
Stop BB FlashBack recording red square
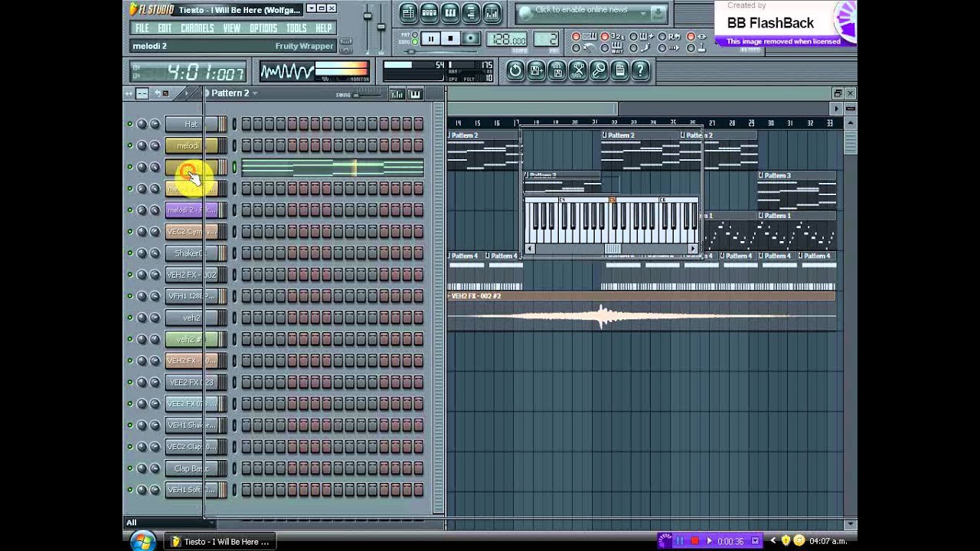tap(694, 541)
